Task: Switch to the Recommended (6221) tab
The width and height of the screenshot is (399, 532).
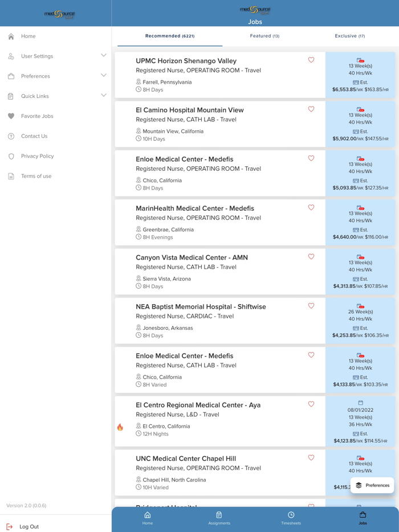Action: click(x=170, y=36)
